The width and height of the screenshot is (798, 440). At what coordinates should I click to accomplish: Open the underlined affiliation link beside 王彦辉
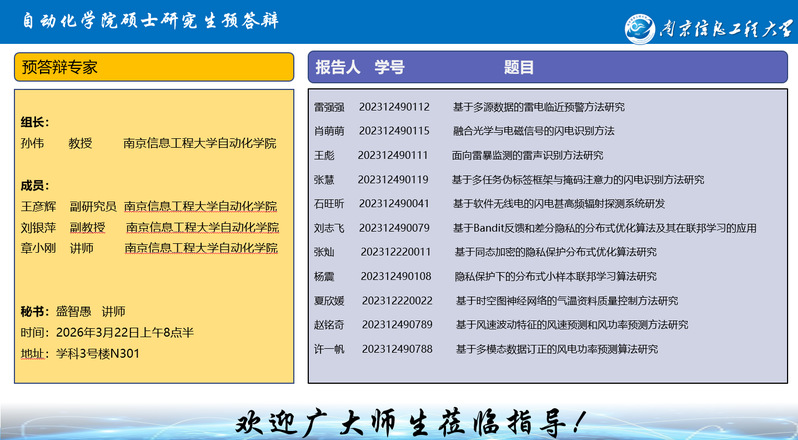click(200, 206)
